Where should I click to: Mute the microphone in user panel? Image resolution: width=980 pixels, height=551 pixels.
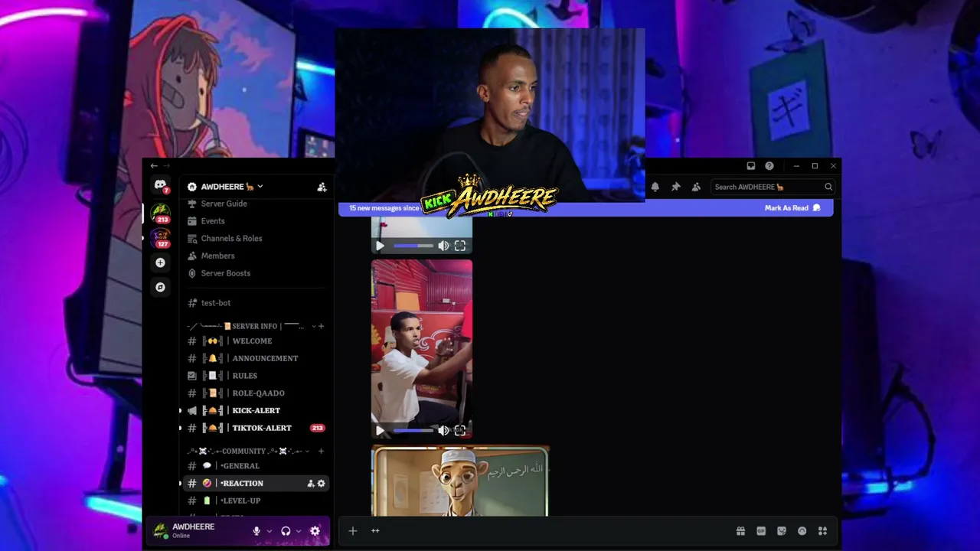[256, 531]
